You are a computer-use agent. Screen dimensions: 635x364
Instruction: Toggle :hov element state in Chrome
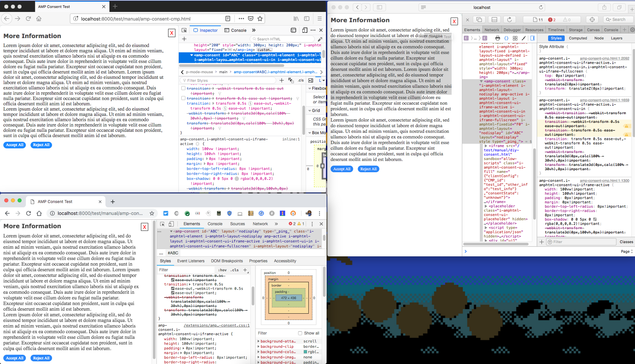click(x=222, y=270)
